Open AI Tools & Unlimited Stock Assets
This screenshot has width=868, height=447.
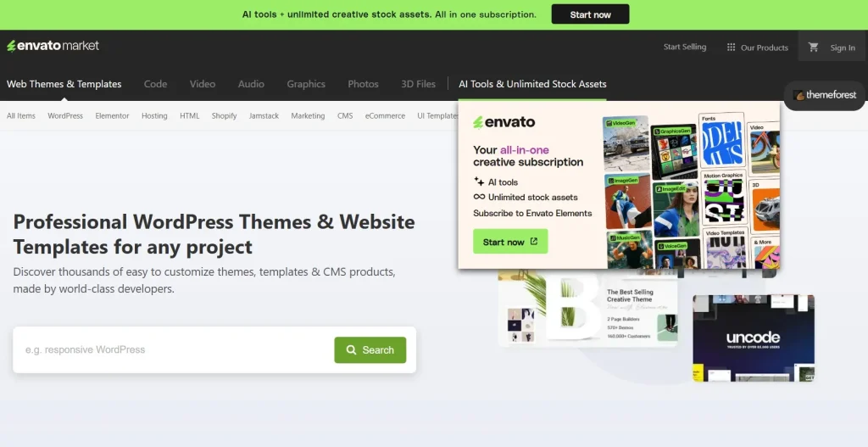tap(532, 84)
